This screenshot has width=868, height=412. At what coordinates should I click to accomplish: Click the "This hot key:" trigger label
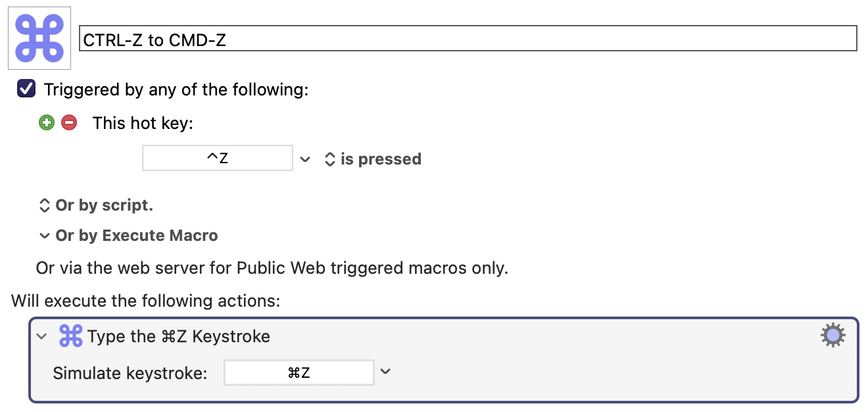pyautogui.click(x=143, y=123)
